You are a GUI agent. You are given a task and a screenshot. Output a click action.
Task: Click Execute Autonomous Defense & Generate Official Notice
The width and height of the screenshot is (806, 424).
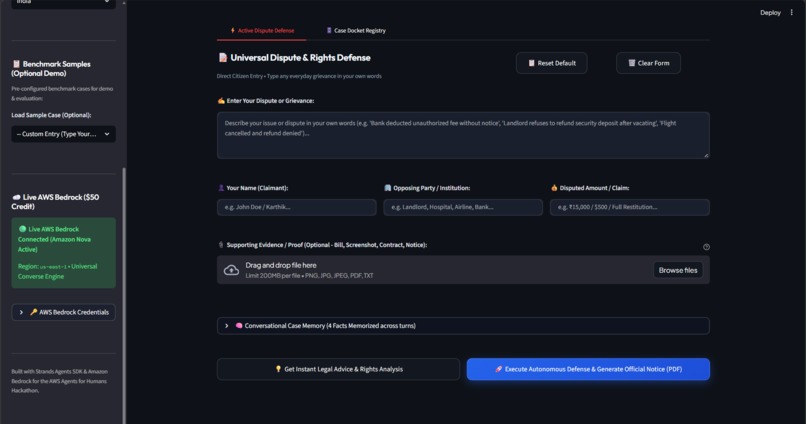[588, 369]
